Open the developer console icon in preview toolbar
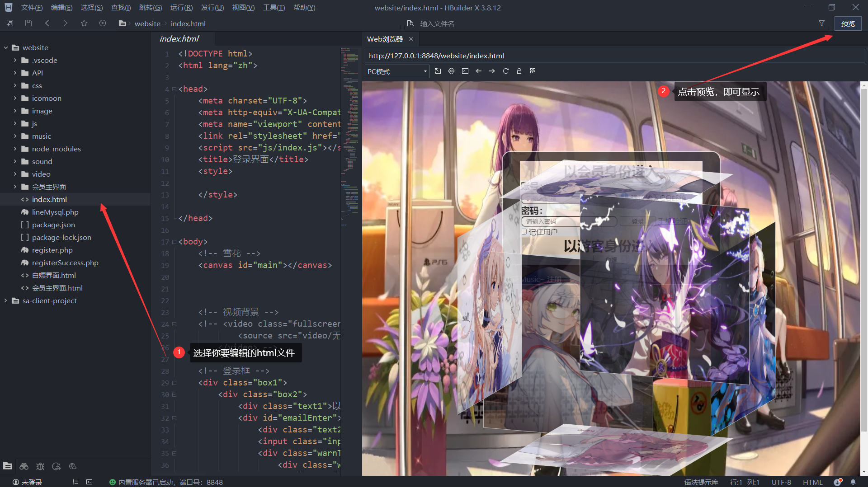Screen dimensions: 868x488 [465, 71]
